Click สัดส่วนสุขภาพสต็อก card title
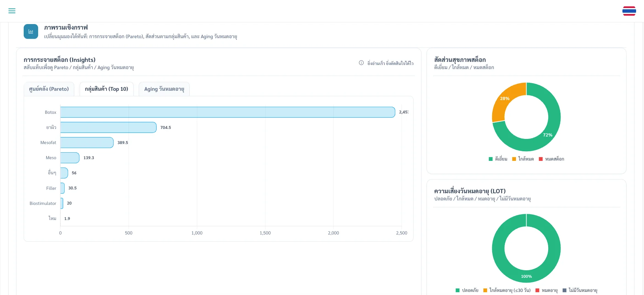The image size is (644, 295). [460, 60]
